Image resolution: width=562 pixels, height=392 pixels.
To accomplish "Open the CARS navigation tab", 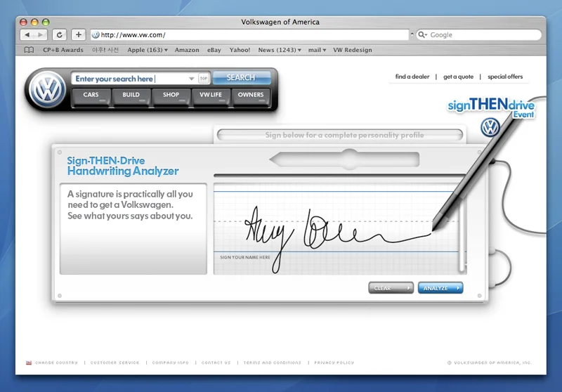I will [x=91, y=97].
